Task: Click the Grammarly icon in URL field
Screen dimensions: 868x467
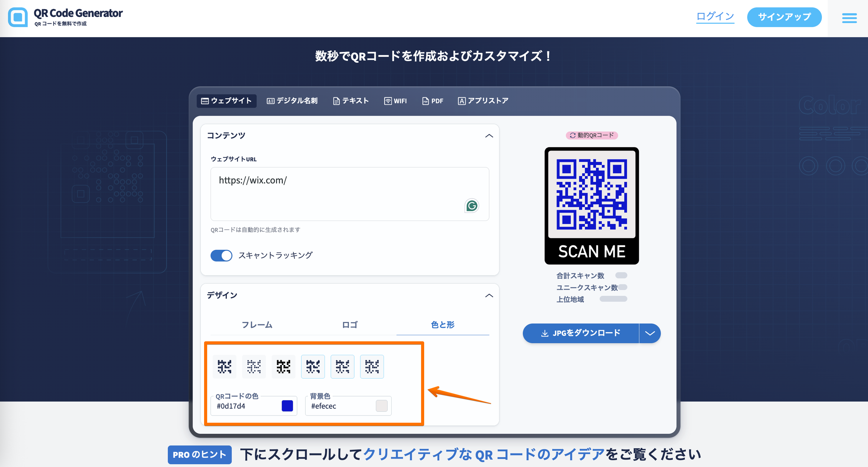Action: [x=472, y=206]
